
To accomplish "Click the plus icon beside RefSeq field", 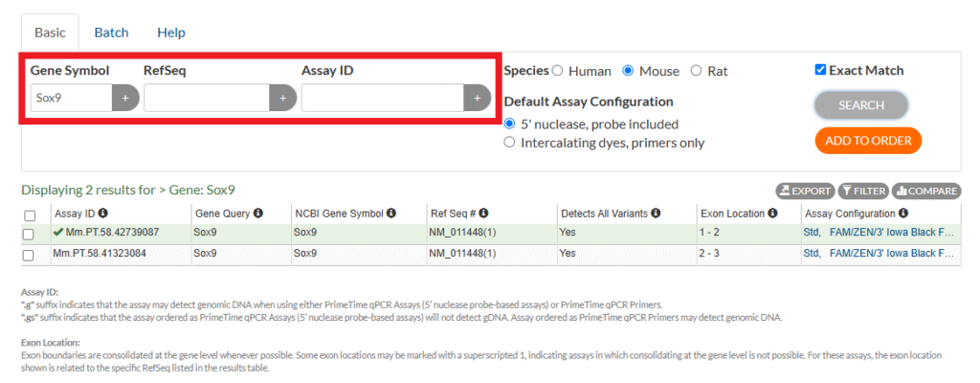I will [282, 98].
